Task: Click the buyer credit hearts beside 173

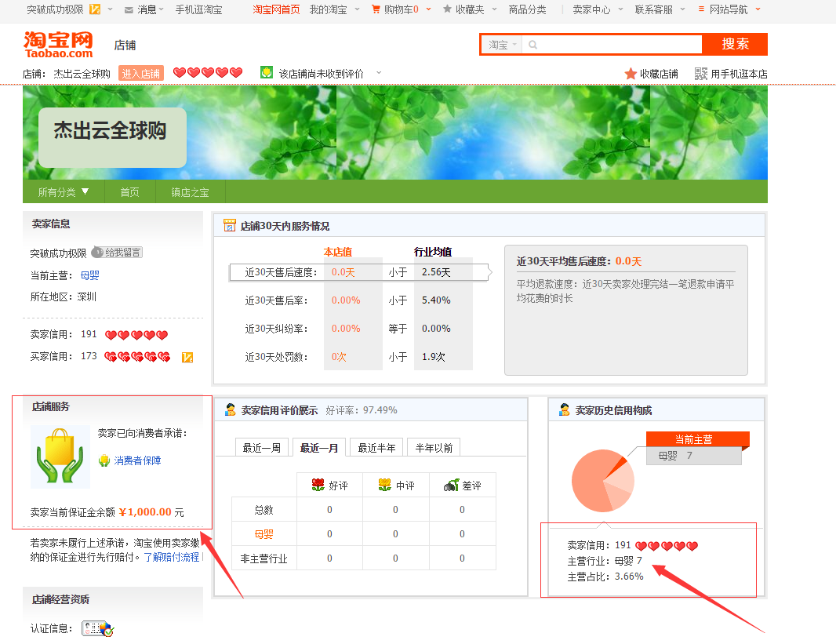Action: pos(137,357)
